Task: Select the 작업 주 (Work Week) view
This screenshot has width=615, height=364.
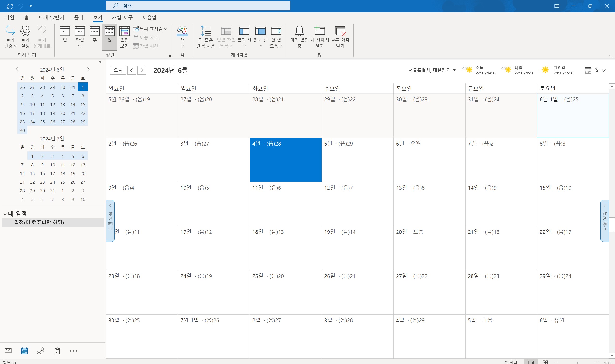Action: pos(80,37)
